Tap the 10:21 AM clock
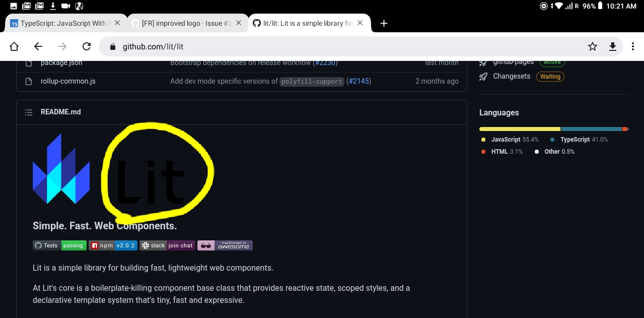644x318 pixels. 621,6
